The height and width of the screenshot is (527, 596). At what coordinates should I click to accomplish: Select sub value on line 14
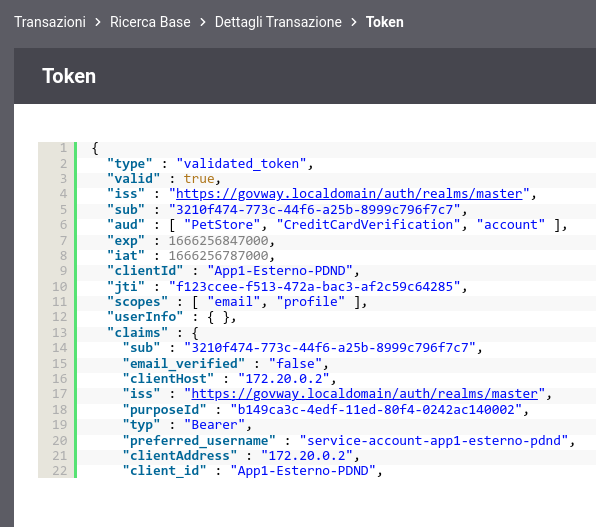330,348
